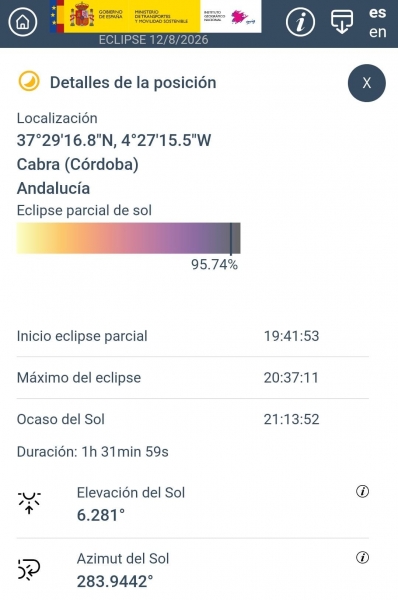Click the yellow moon eclipse icon
Screen dimensions: 398x600
tap(29, 82)
